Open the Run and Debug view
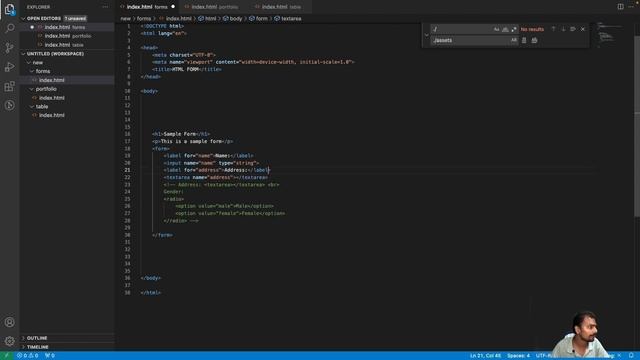The image size is (640, 360). pos(9,67)
